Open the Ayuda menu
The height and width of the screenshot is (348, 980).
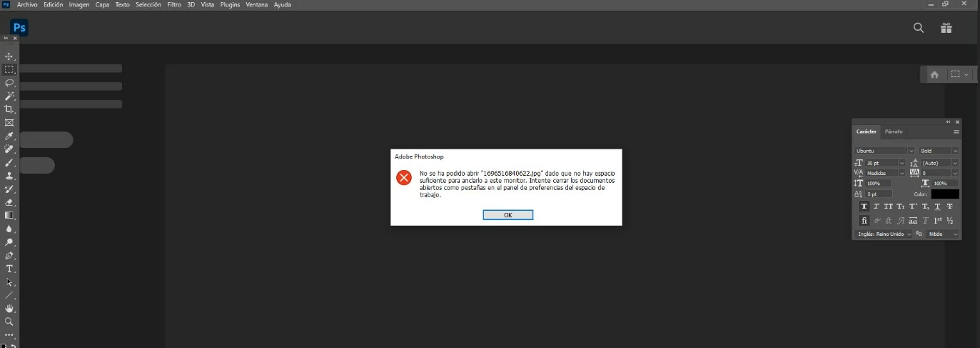tap(283, 4)
